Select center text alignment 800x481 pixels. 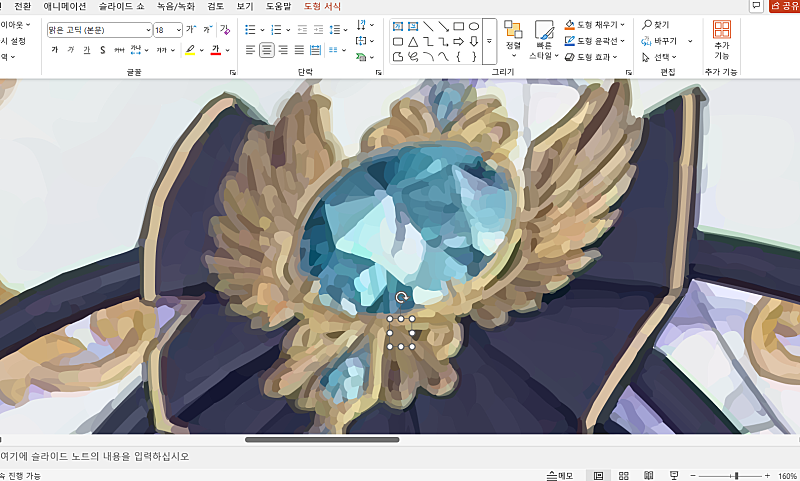[266, 50]
